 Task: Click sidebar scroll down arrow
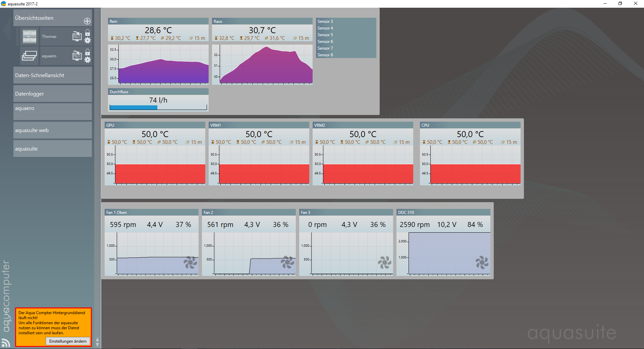97,345
